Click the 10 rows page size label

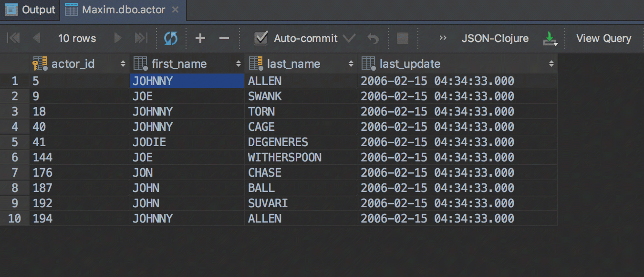click(x=77, y=38)
